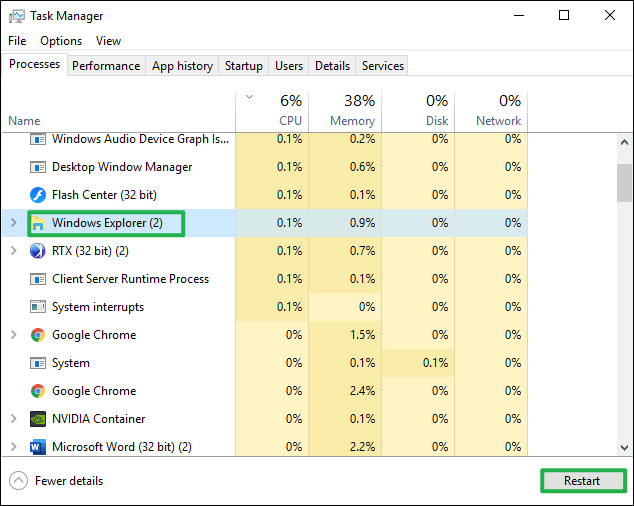Open the View menu

(x=108, y=41)
